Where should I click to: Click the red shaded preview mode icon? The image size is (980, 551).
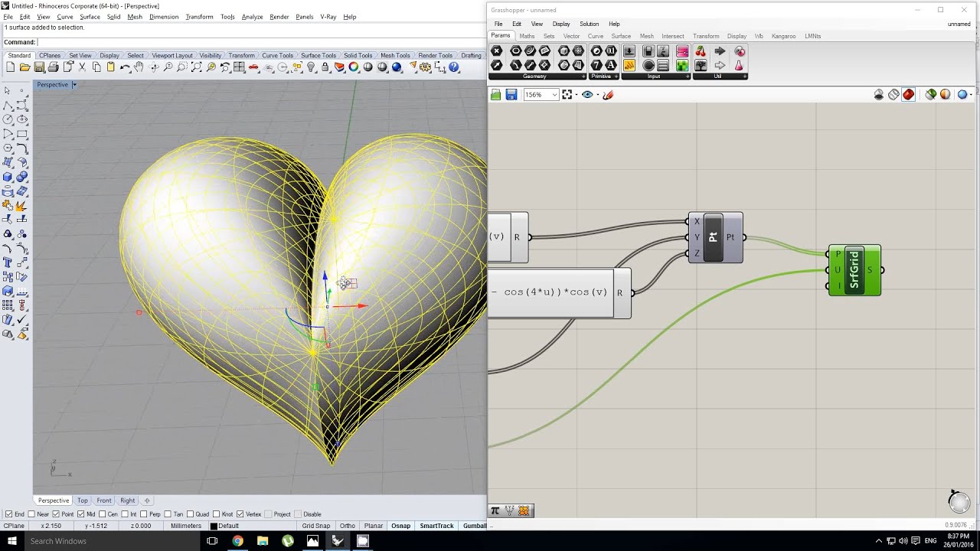point(908,95)
